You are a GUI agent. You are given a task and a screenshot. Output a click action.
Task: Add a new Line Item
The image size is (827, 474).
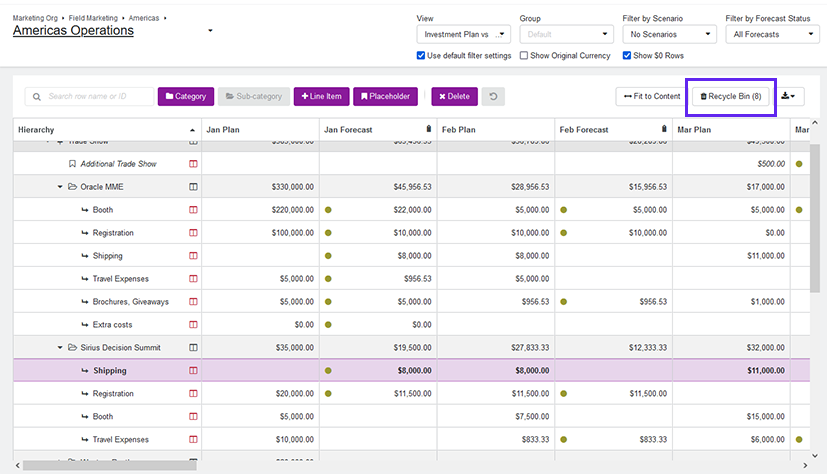(x=322, y=96)
